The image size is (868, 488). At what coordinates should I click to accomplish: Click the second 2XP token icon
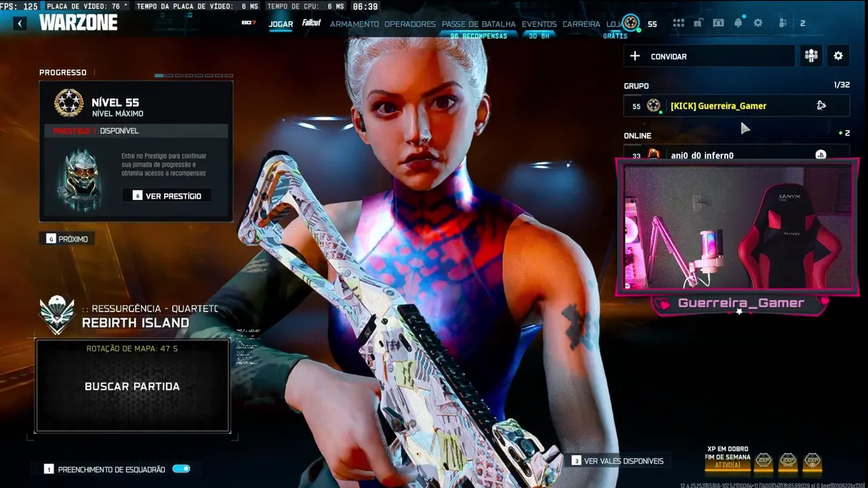coord(788,462)
